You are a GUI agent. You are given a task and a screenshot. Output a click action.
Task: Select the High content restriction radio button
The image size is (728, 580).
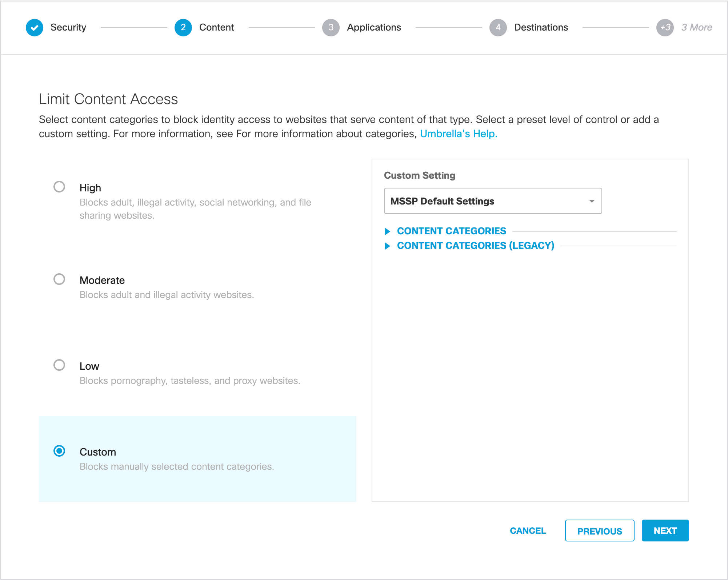click(59, 187)
